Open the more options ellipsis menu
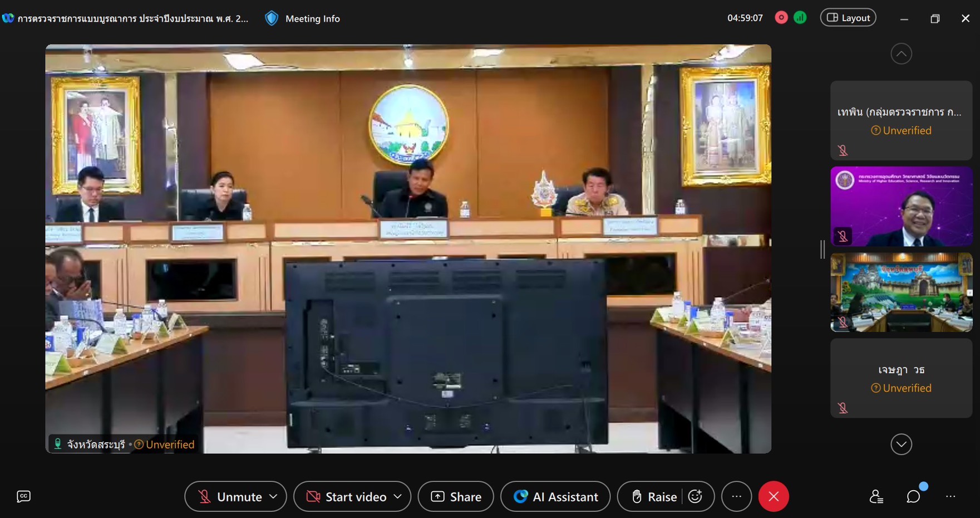The image size is (980, 518). coord(736,496)
